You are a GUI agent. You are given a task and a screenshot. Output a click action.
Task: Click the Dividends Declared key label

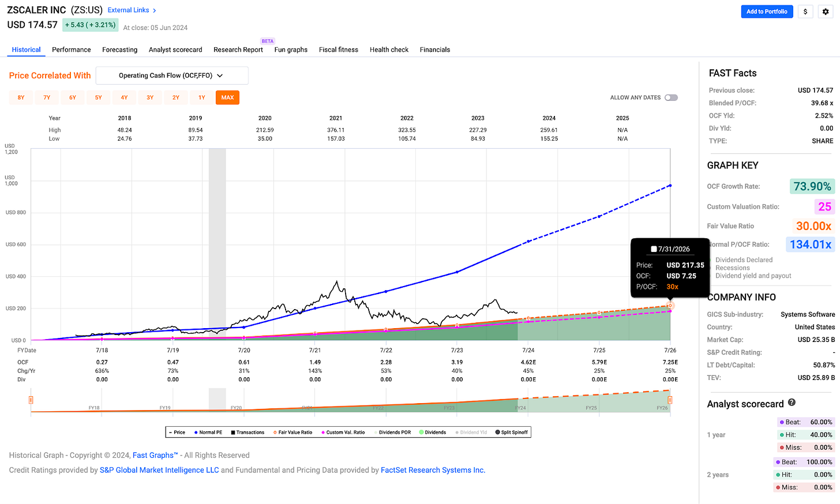pyautogui.click(x=744, y=260)
